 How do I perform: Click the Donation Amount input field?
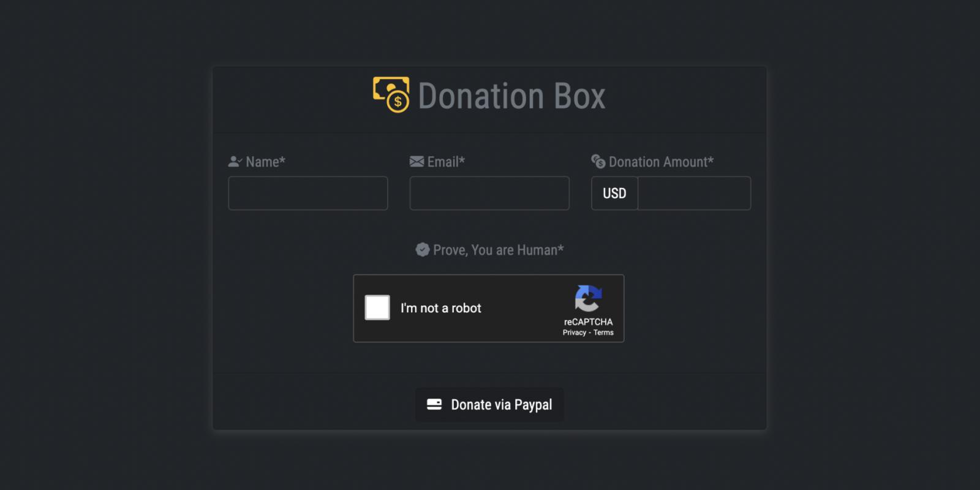(x=694, y=193)
